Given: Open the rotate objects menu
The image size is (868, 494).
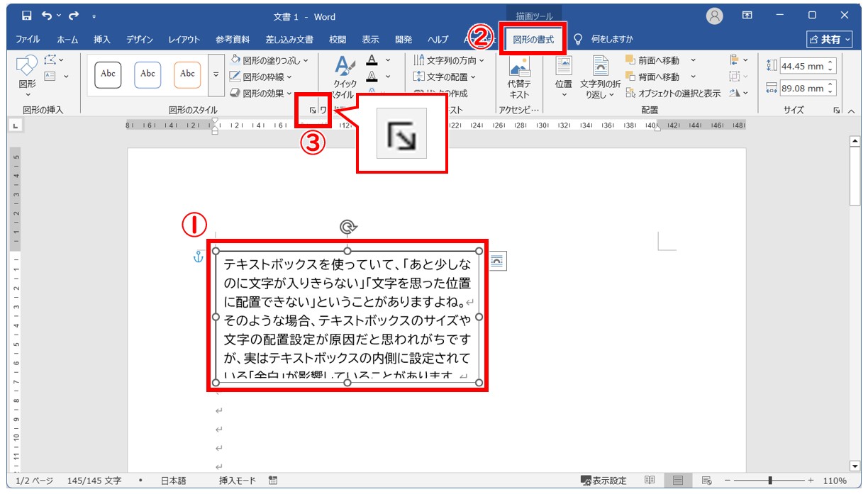Looking at the screenshot, I should [x=738, y=93].
